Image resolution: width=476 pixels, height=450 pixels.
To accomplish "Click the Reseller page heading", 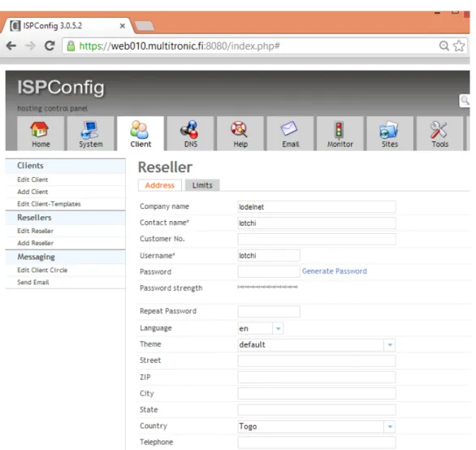I will coord(165,167).
